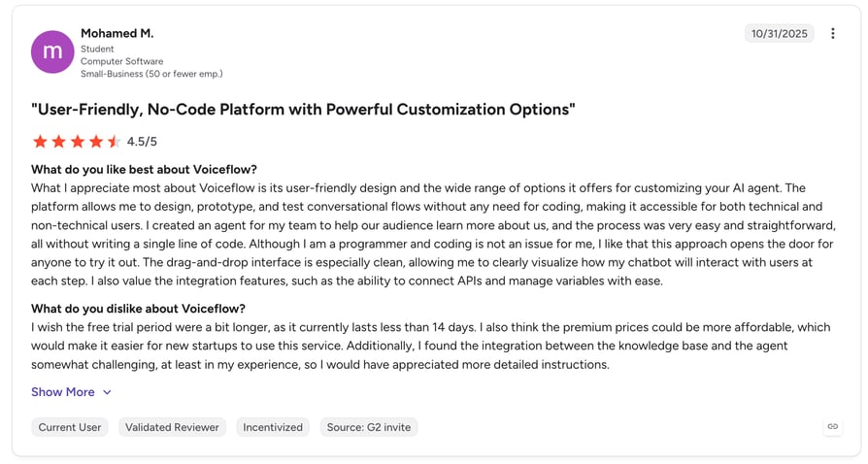This screenshot has height=464, width=868.
Task: Click the fourth red rating star
Action: 96,141
